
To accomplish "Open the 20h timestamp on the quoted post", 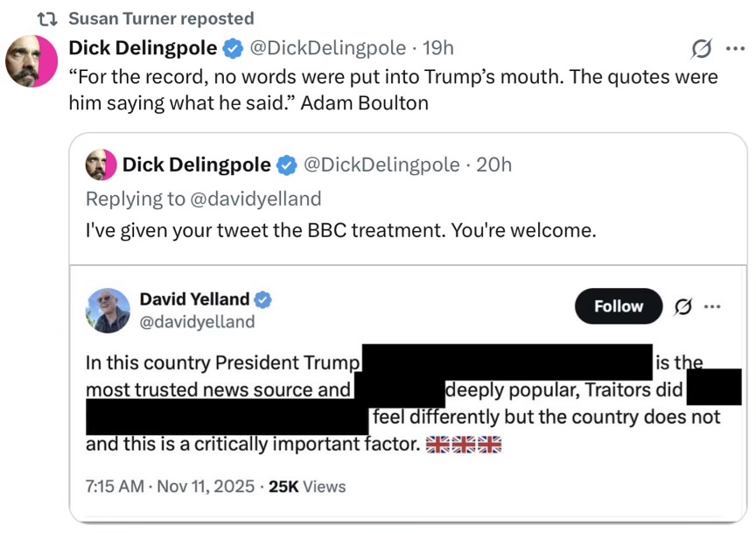I will pyautogui.click(x=493, y=165).
